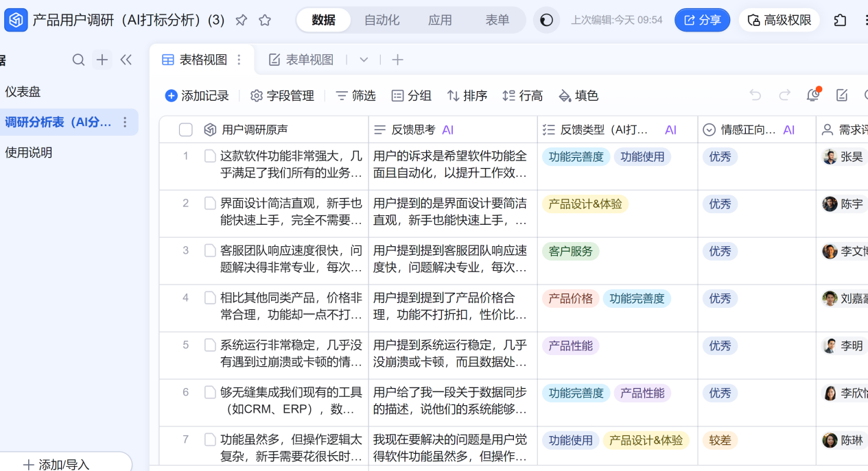Image resolution: width=868 pixels, height=471 pixels.
Task: Open 仪表盘 in the sidebar
Action: tap(23, 92)
